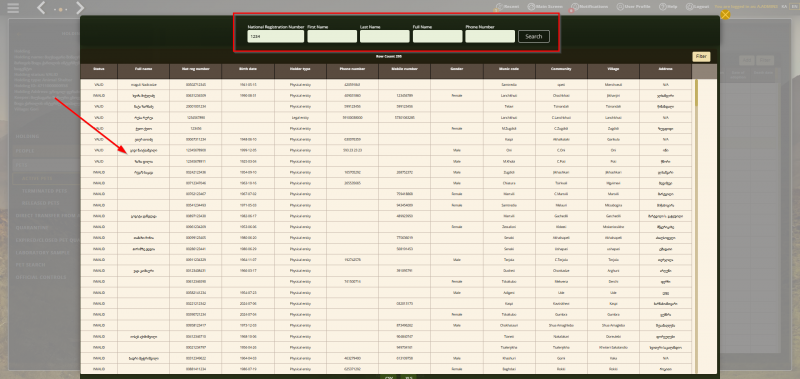Go back with the left chevron arrow
800x379 pixels.
pyautogui.click(x=41, y=8)
